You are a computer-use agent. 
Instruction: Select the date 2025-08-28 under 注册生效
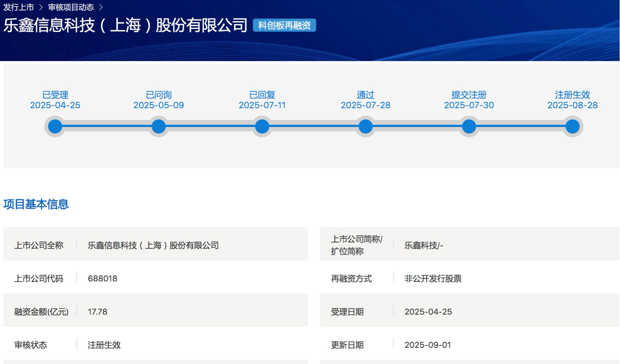click(x=573, y=105)
